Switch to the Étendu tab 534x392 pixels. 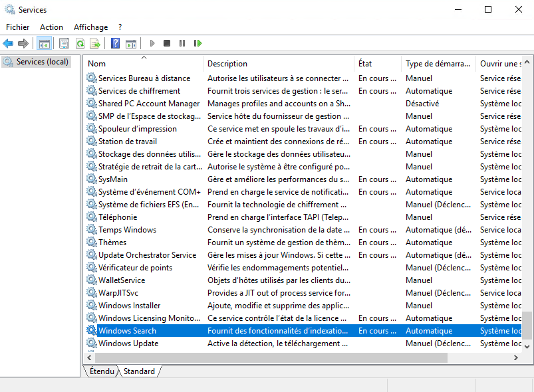pos(102,371)
